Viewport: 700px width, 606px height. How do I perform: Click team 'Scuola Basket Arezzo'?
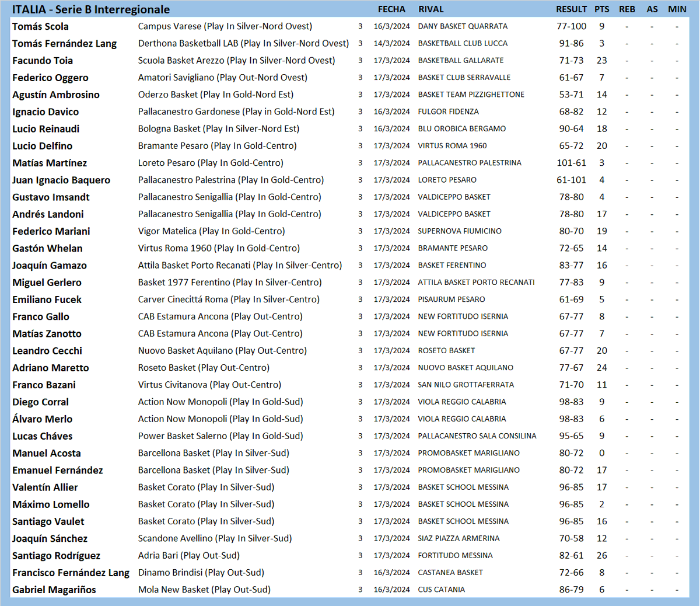tap(181, 60)
